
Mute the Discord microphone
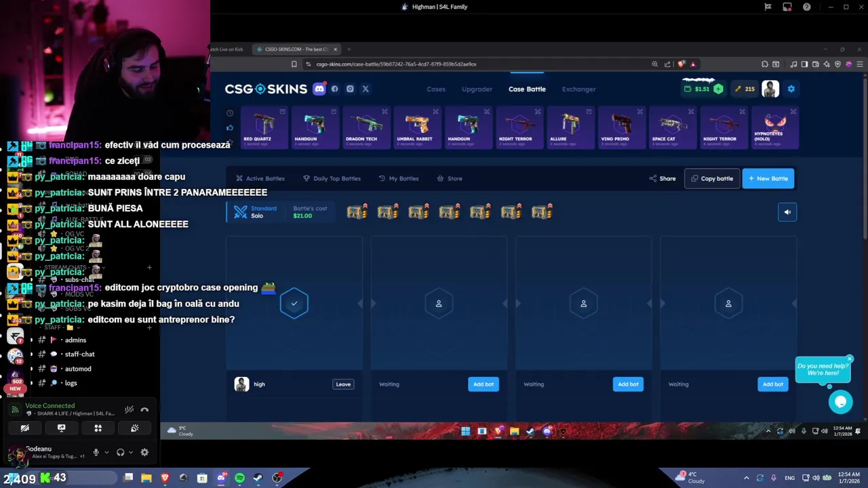[96, 452]
